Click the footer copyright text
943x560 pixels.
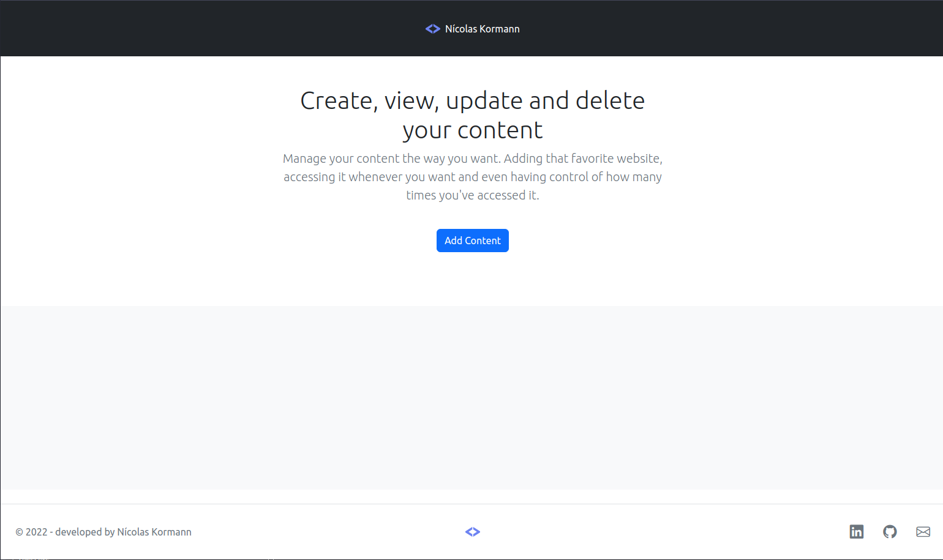104,532
